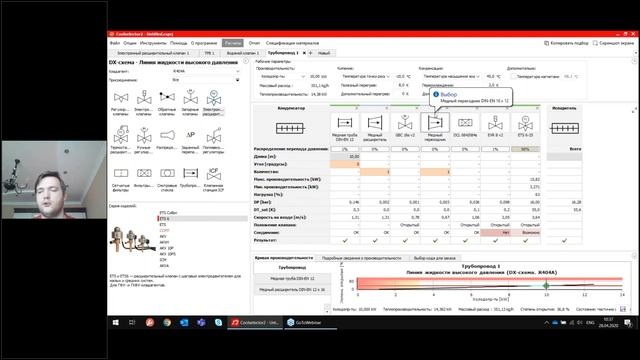Open the Инструменты menu
Viewport: 640px width, 360px height.
[153, 43]
